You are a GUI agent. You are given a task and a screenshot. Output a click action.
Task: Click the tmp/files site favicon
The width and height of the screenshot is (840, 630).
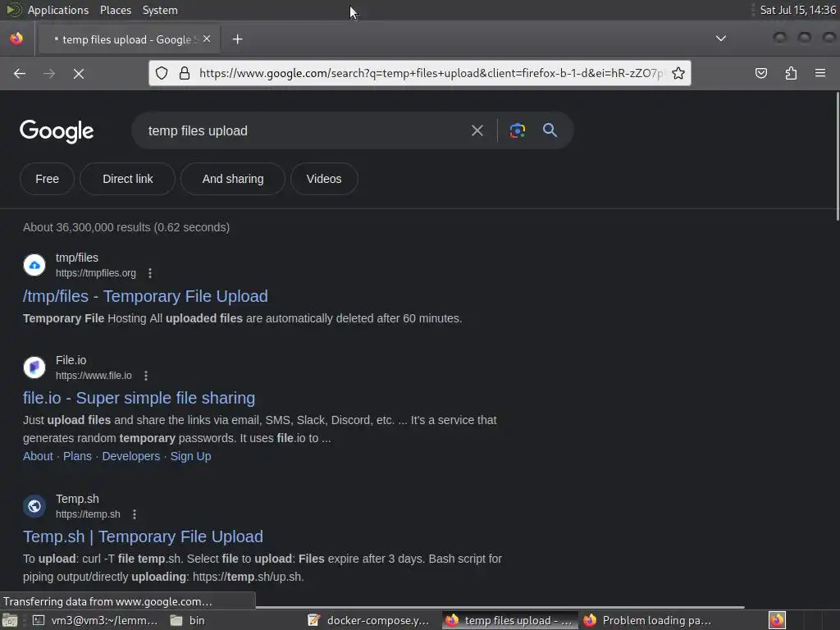point(34,265)
